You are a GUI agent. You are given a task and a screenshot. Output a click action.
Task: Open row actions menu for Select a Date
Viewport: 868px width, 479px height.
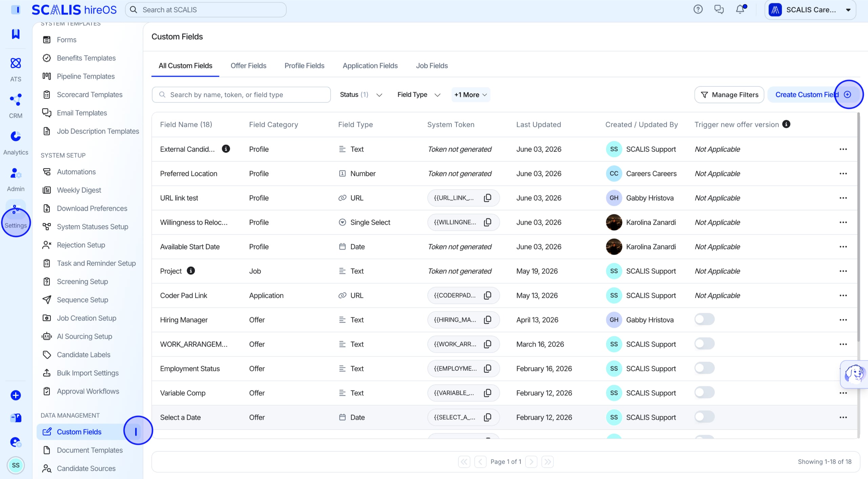[x=843, y=417]
